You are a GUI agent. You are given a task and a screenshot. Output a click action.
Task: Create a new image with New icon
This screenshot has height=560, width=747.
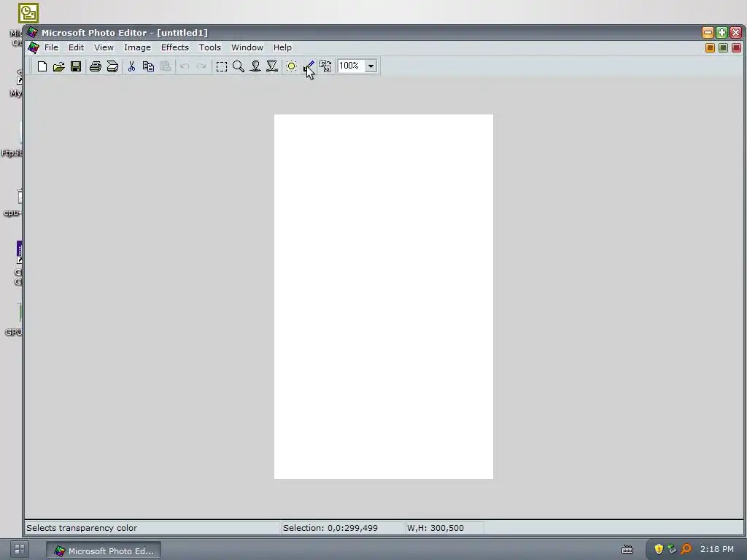(42, 66)
